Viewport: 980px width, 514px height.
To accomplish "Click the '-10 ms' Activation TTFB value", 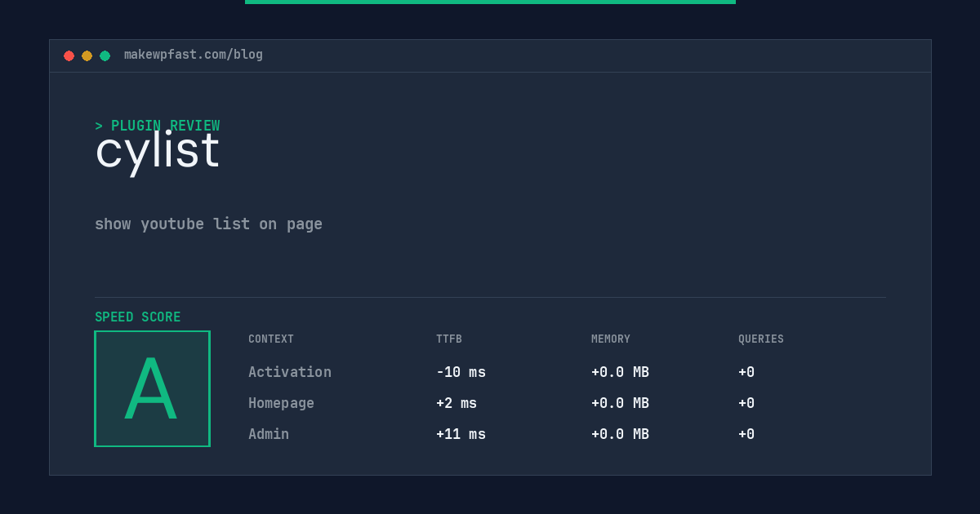I will [x=461, y=372].
